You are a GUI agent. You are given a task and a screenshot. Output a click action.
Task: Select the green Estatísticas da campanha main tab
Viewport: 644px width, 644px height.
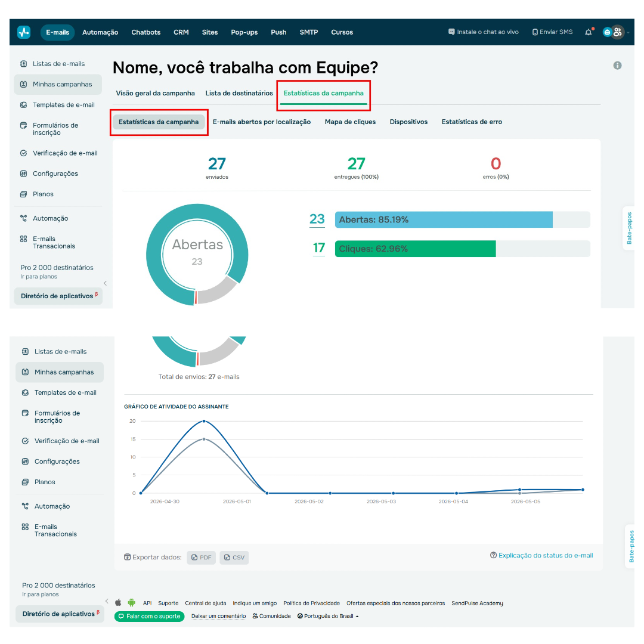point(324,93)
